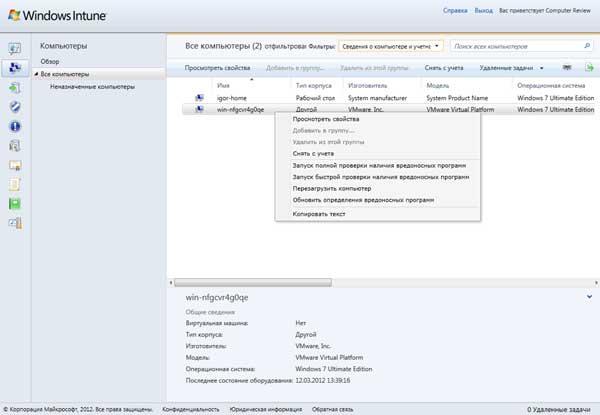Open the Updates workspace icon
The image size is (600, 415).
pos(15,88)
